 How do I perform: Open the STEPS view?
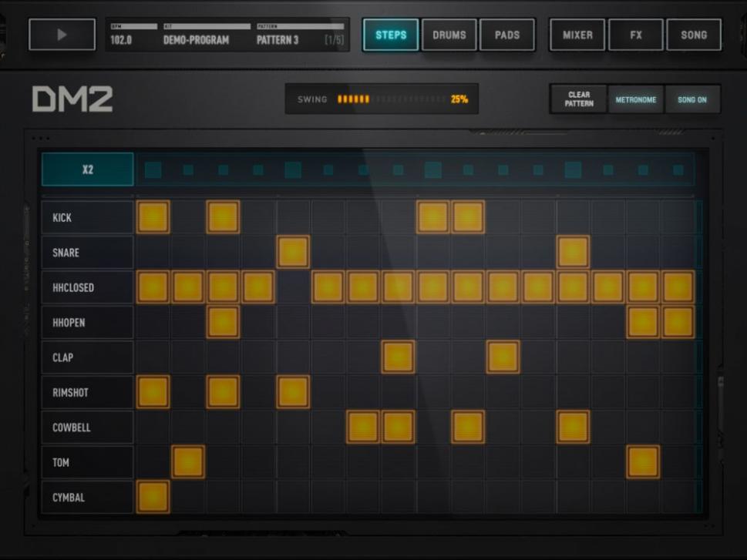point(389,34)
